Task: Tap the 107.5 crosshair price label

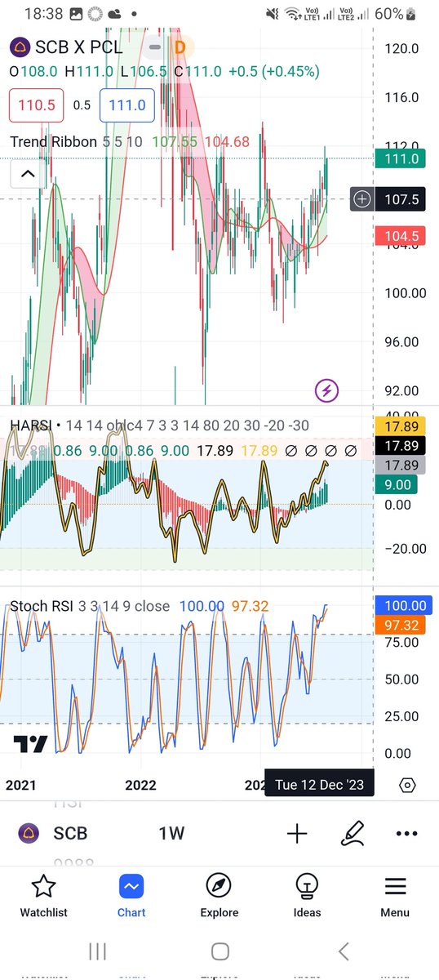Action: pyautogui.click(x=400, y=198)
